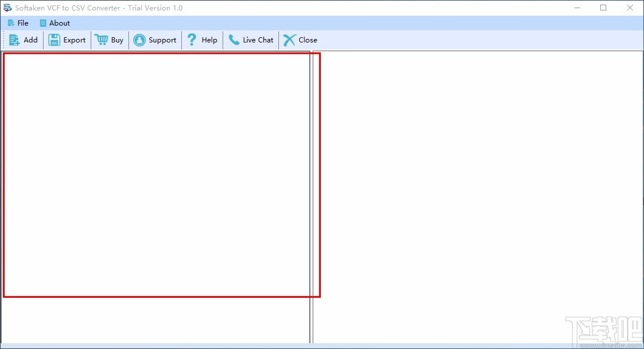Start a Live Chat session

251,40
